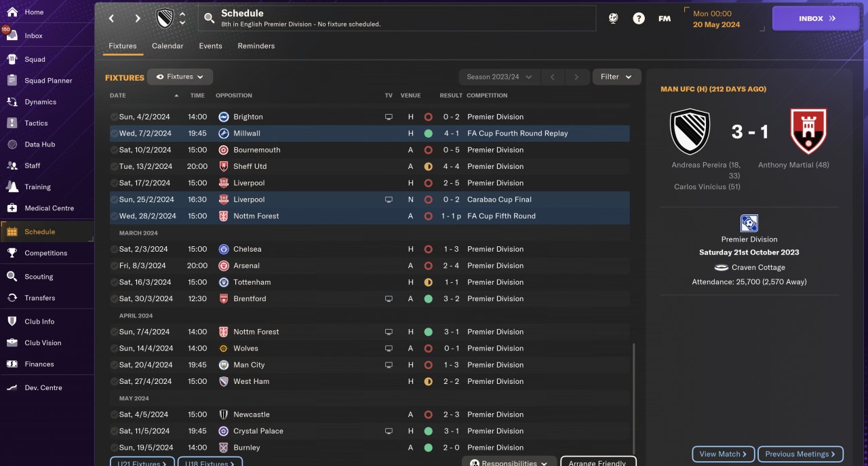The width and height of the screenshot is (868, 466).
Task: Open the Reminders tab
Action: click(x=256, y=46)
